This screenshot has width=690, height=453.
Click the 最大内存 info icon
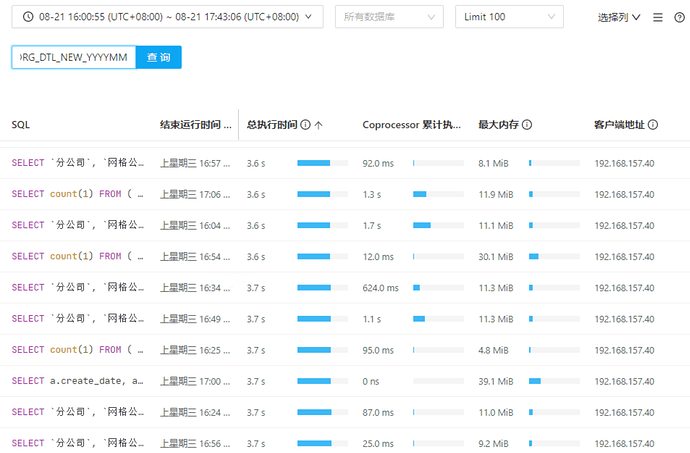(x=527, y=125)
